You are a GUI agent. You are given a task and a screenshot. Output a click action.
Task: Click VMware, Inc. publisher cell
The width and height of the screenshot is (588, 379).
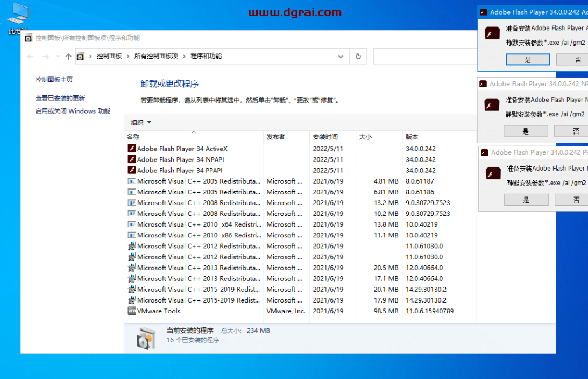286,311
